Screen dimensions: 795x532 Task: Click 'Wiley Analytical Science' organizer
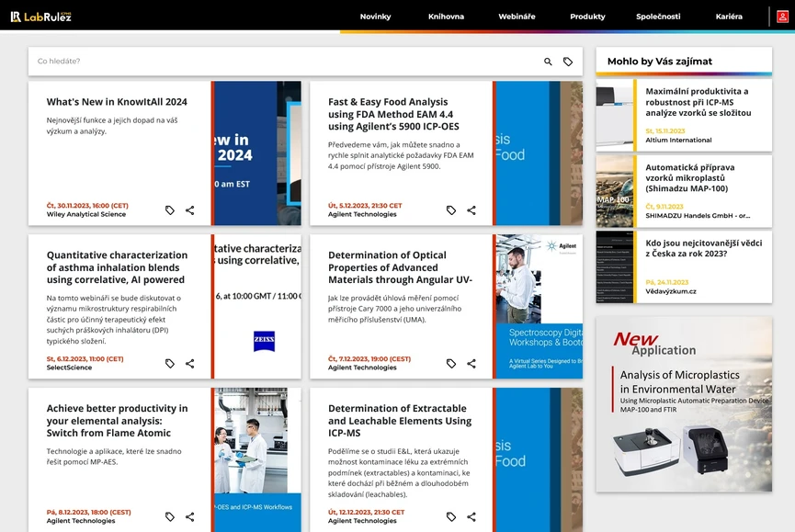click(86, 214)
